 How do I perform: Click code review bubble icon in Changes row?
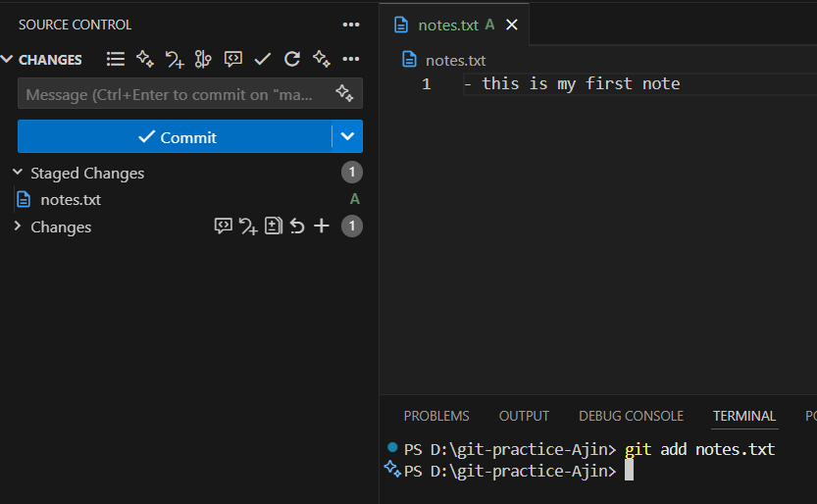tap(223, 227)
